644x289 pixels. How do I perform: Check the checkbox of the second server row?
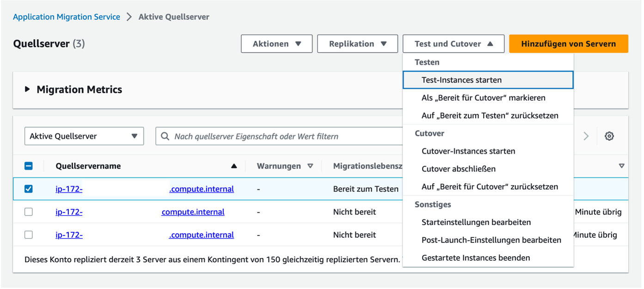[x=28, y=211]
